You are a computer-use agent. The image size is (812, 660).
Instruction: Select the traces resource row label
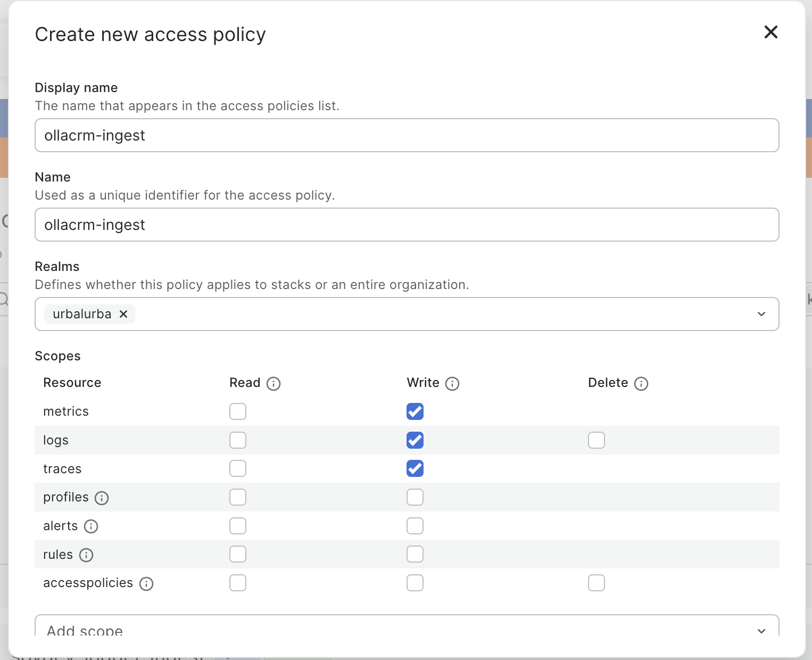[62, 469]
